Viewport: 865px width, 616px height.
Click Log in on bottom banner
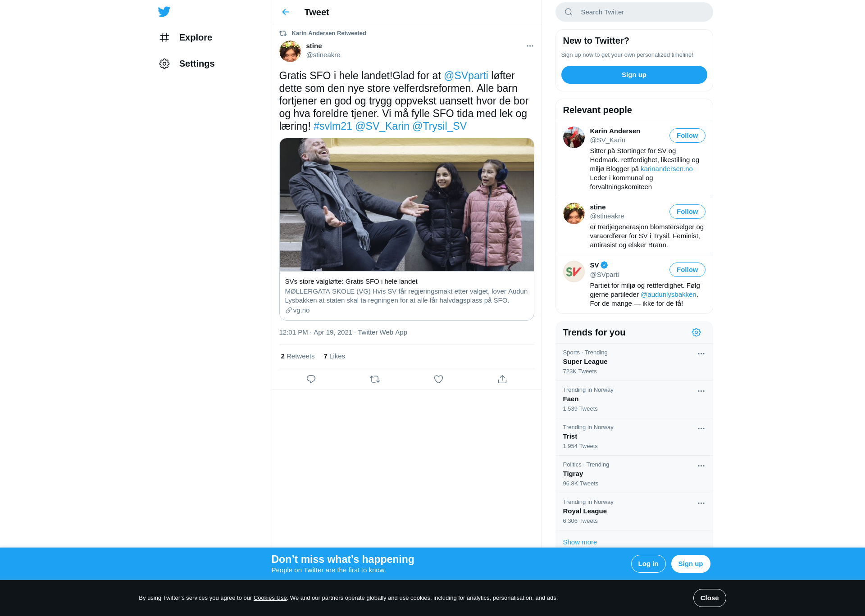pyautogui.click(x=648, y=564)
